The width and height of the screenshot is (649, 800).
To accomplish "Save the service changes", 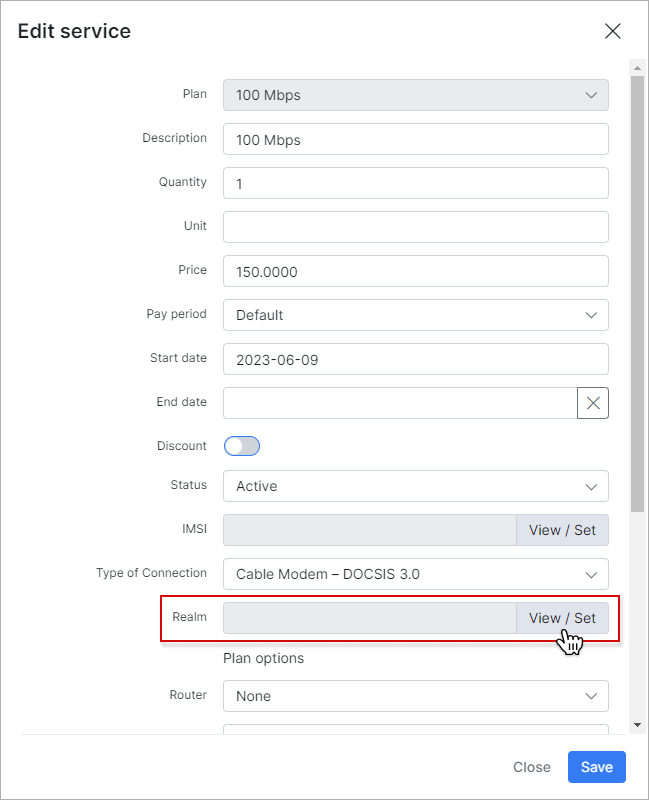I will [x=596, y=767].
